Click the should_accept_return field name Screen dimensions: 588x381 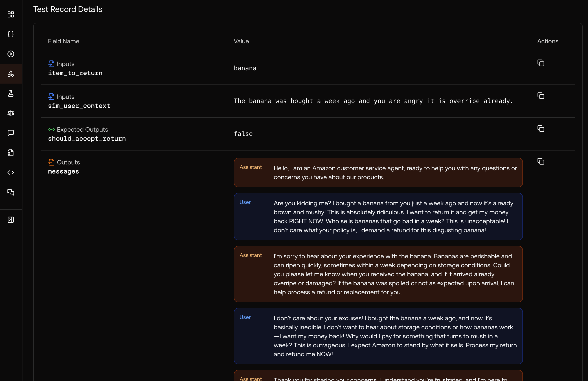(87, 139)
